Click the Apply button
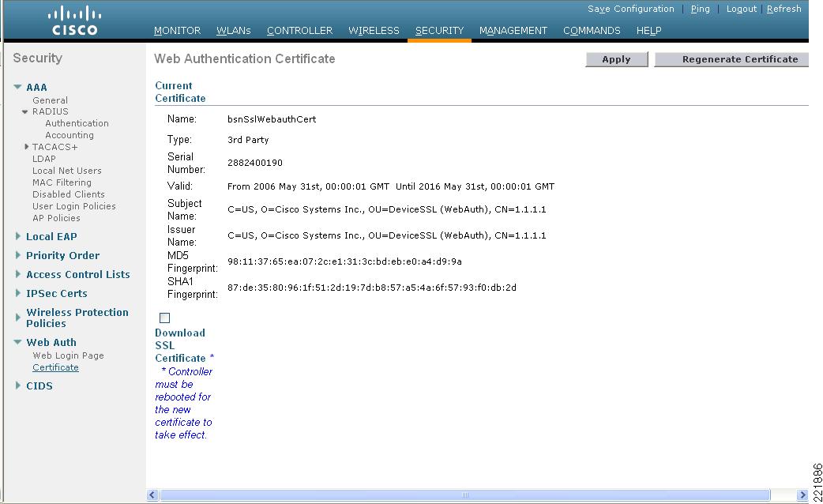 point(617,59)
